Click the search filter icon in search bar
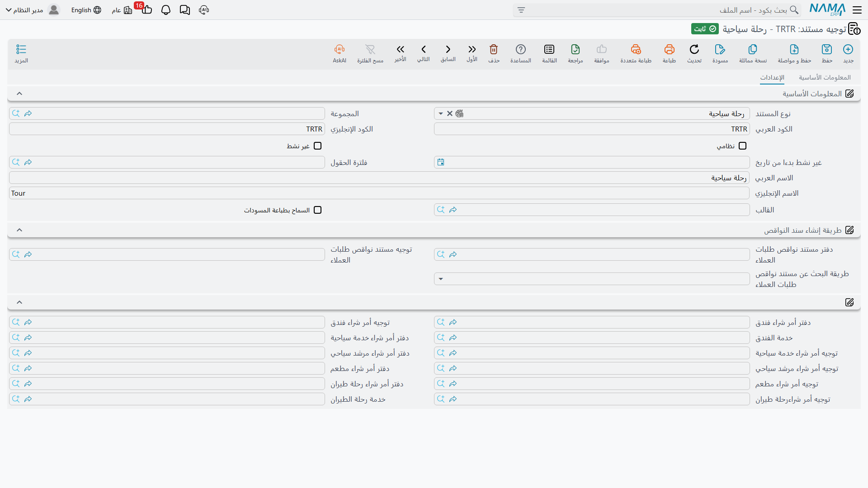Viewport: 868px width, 488px height. [x=521, y=10]
